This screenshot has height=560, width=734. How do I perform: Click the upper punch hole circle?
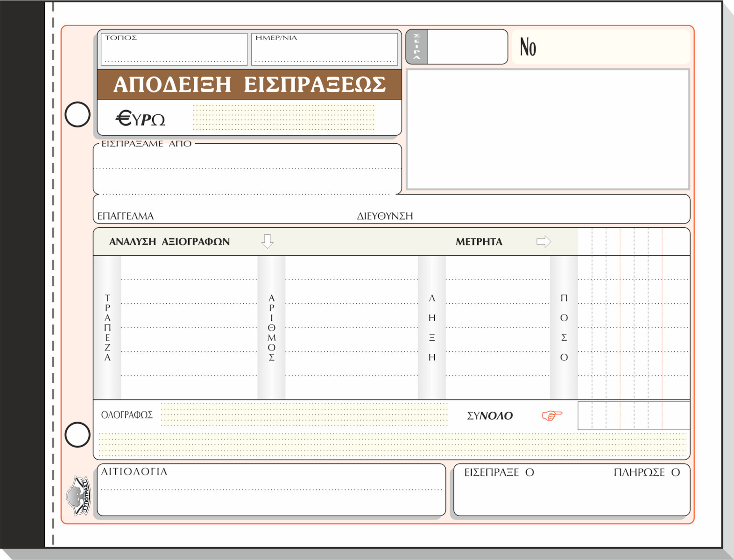(x=78, y=114)
